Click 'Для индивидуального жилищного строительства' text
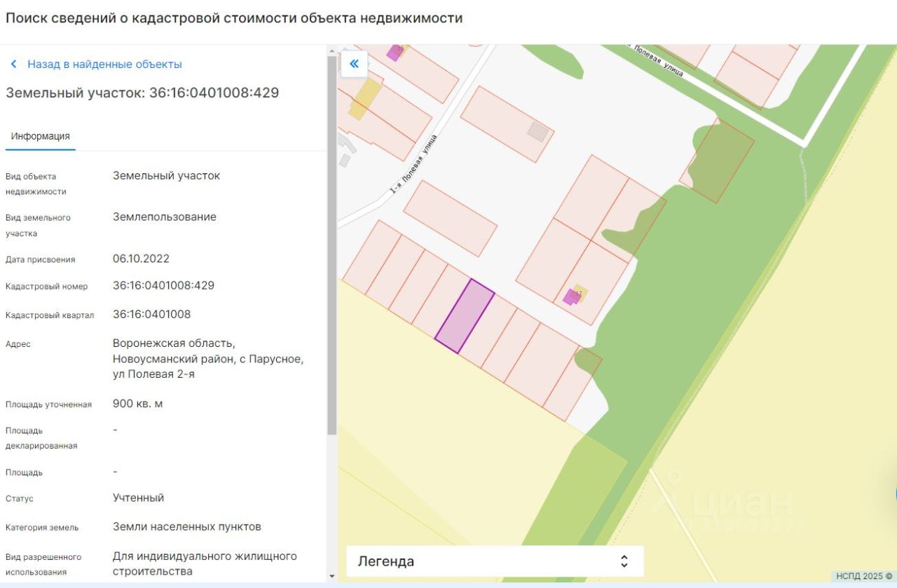The width and height of the screenshot is (897, 588). coord(205,564)
